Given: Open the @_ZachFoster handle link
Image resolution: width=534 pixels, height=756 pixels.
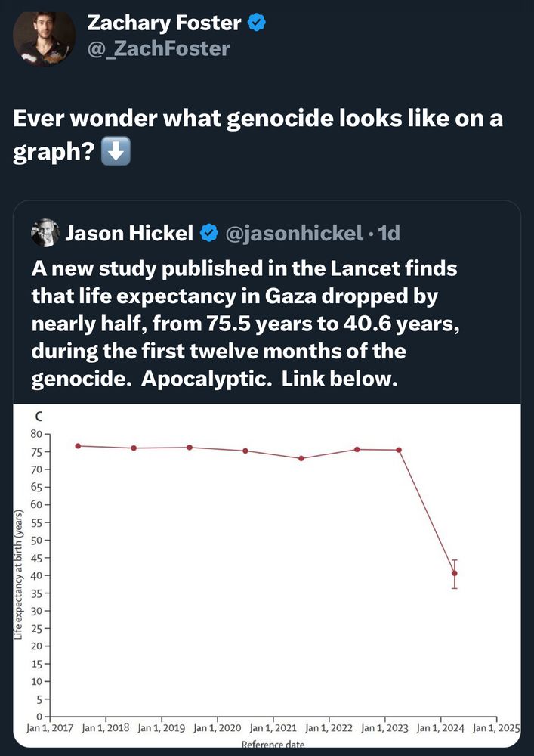Looking at the screenshot, I should click(159, 48).
